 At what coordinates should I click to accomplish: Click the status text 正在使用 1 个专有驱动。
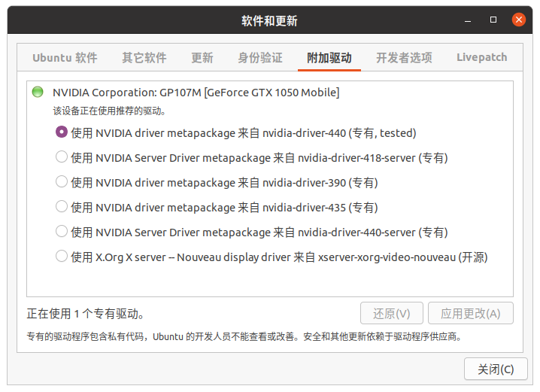[86, 314]
